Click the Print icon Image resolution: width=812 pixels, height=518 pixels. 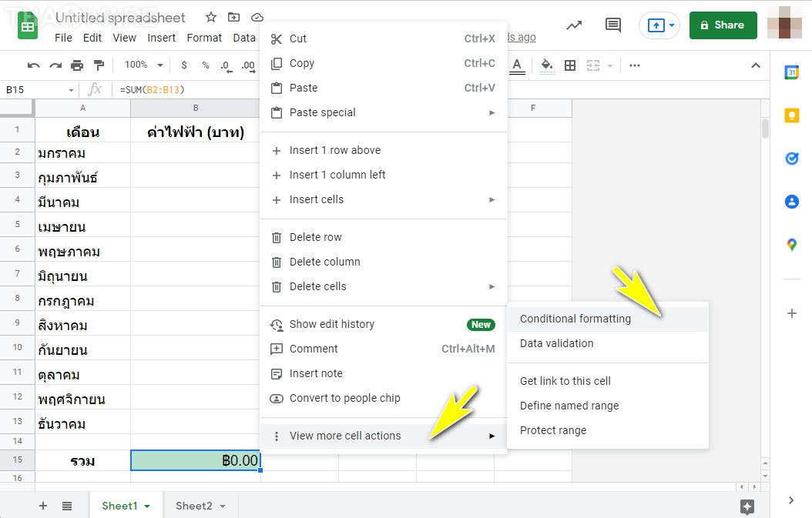click(x=76, y=65)
